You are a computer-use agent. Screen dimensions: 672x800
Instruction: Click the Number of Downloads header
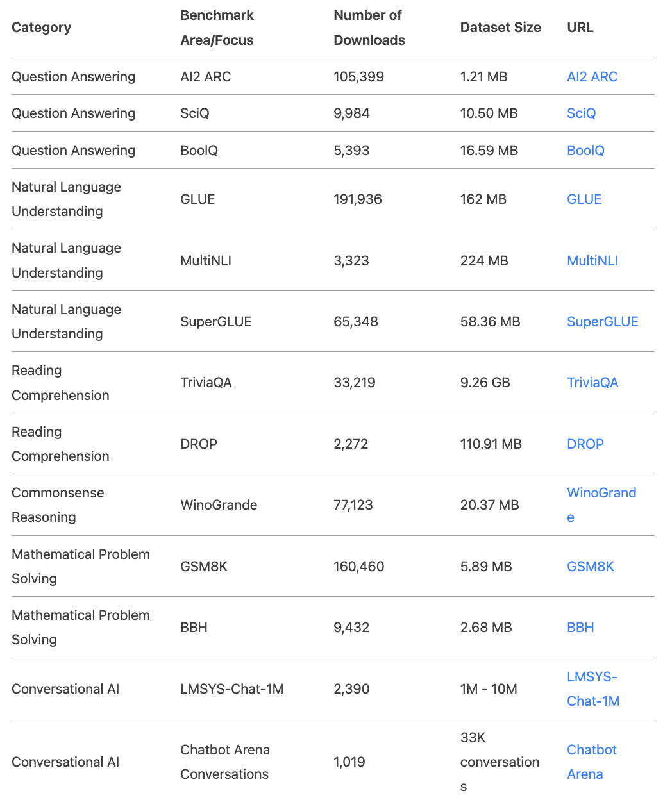369,28
